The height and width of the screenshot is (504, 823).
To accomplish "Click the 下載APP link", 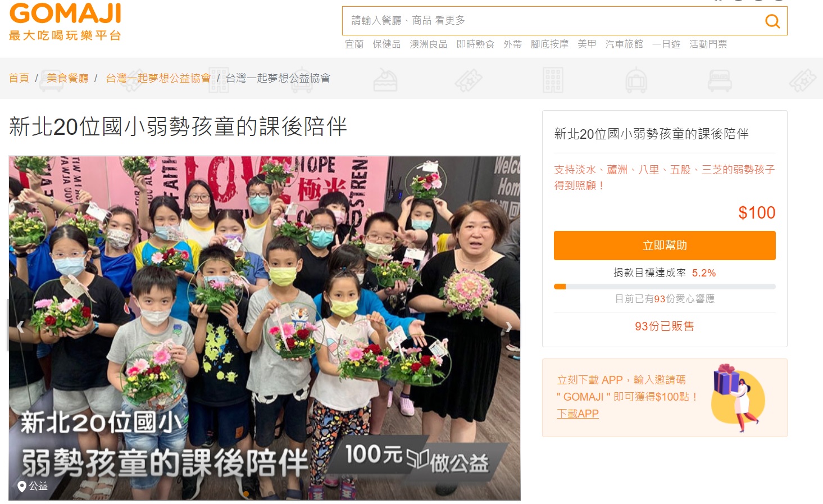I will pos(578,414).
